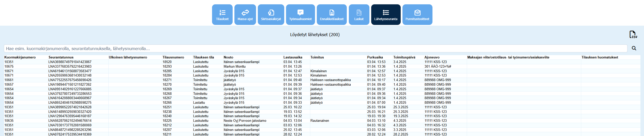
Task: Open Työmaahuomiot notes
Action: [x=300, y=15]
